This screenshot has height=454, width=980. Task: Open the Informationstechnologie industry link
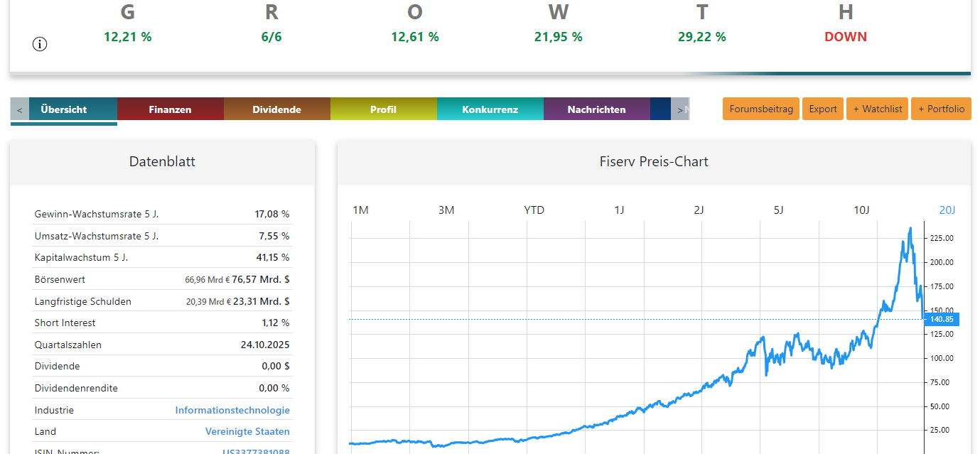[232, 410]
